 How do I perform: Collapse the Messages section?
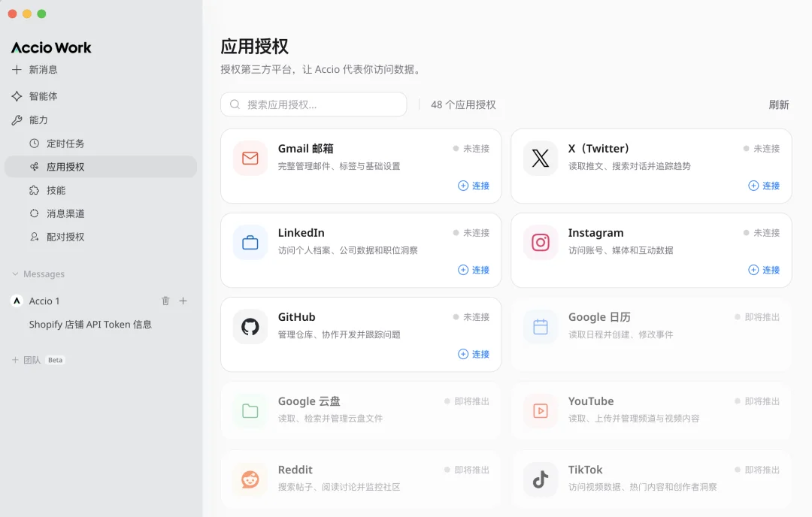[17, 274]
